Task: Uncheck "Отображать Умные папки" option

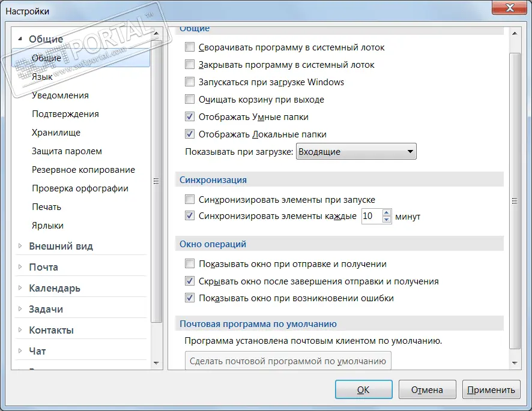Action: (x=190, y=117)
